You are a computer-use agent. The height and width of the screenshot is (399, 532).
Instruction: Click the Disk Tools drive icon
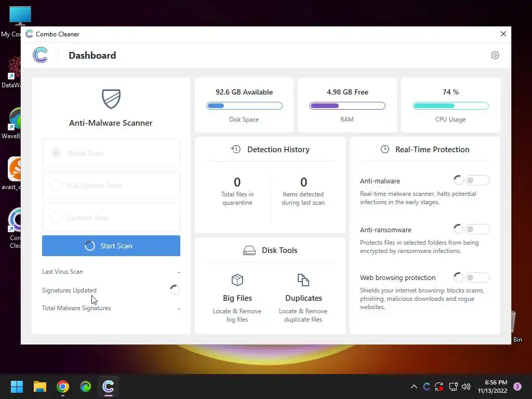coord(249,250)
